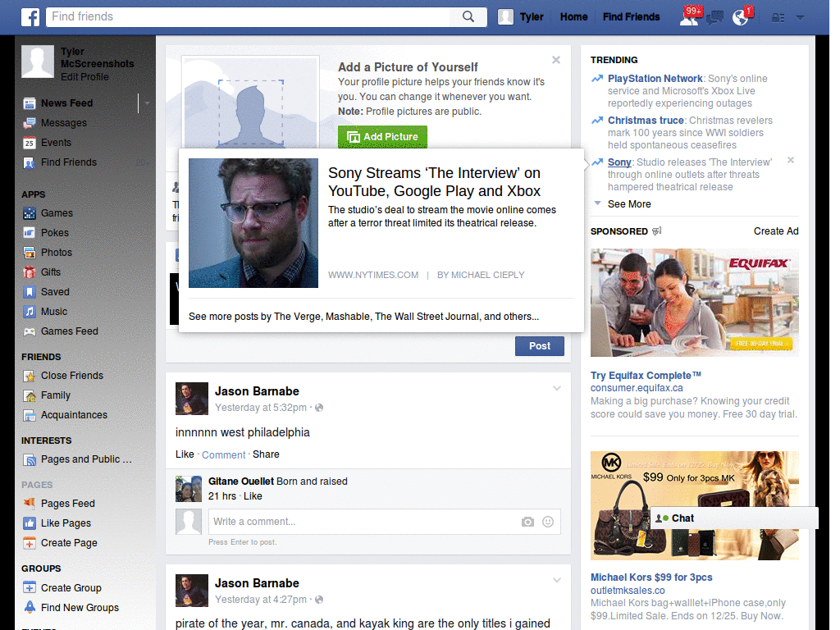This screenshot has width=840, height=630.
Task: Open the messages chat bubbles icon
Action: coord(714,18)
